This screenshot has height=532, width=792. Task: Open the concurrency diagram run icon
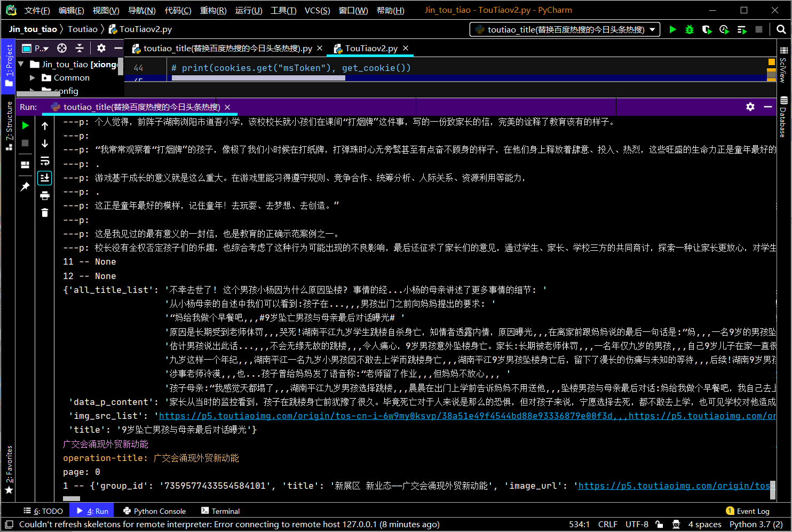tap(742, 30)
